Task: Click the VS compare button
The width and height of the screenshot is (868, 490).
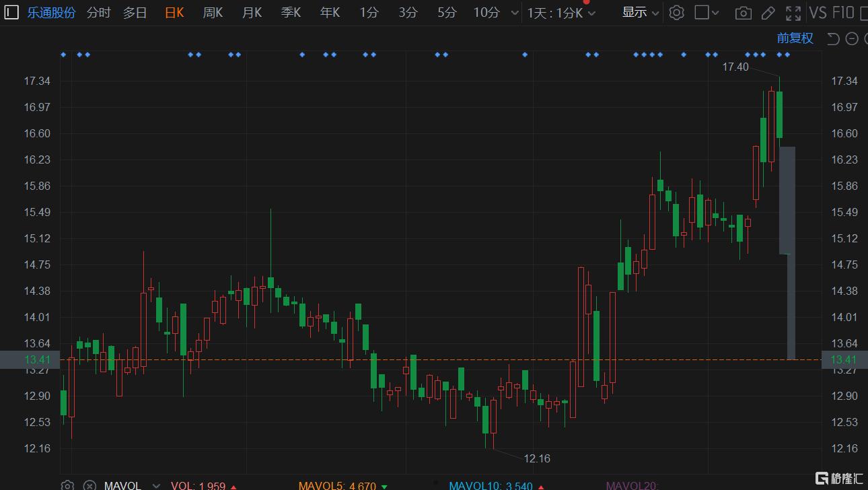Action: [x=818, y=13]
